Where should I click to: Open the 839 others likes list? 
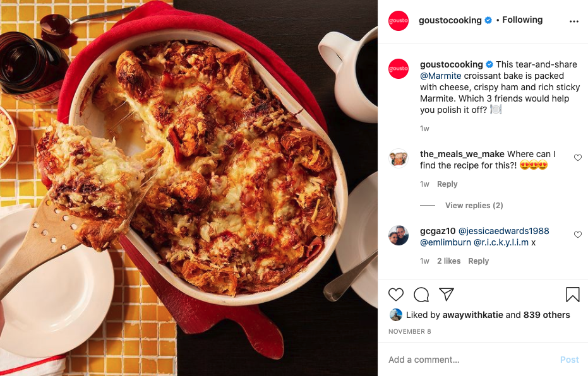coord(546,315)
